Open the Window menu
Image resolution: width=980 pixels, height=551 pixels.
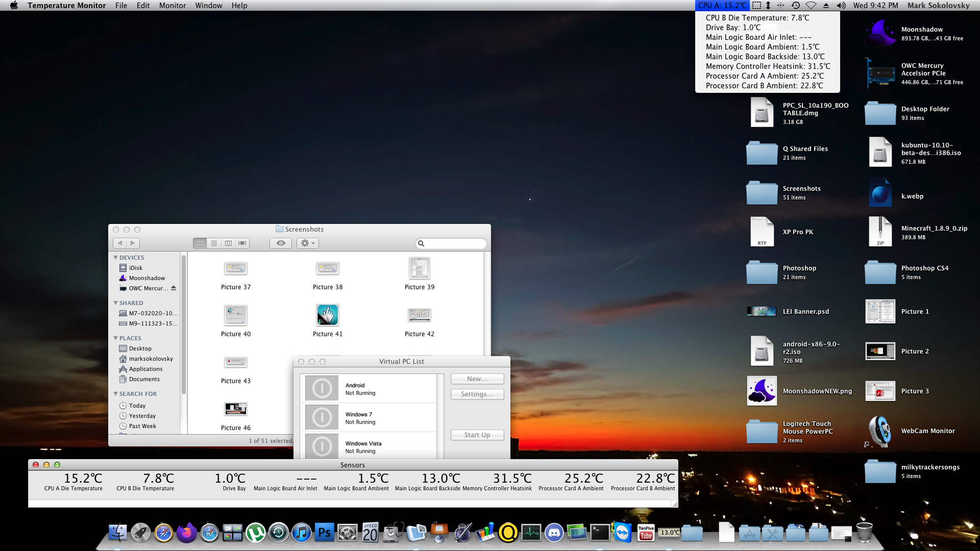tap(208, 6)
